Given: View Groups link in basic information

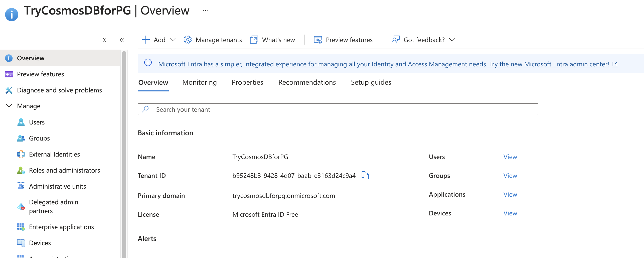Looking at the screenshot, I should [x=510, y=176].
